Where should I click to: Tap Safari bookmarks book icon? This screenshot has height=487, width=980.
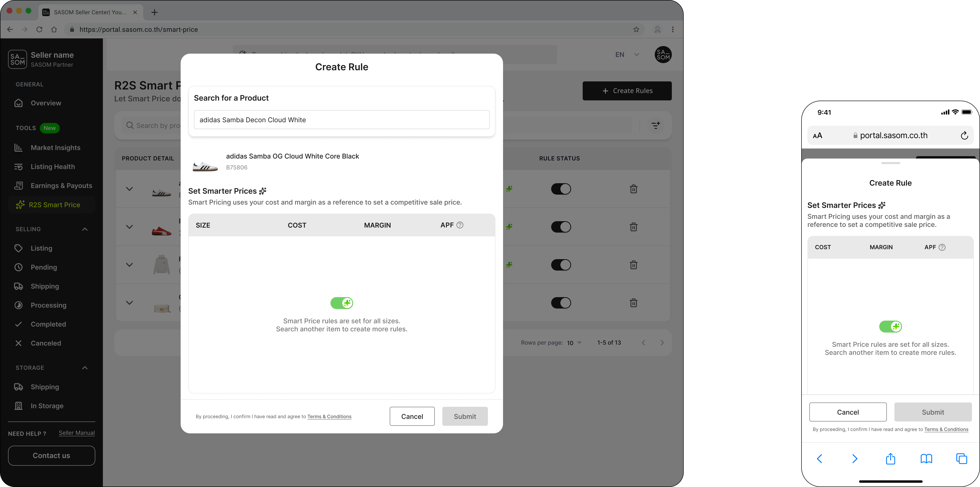coord(926,459)
